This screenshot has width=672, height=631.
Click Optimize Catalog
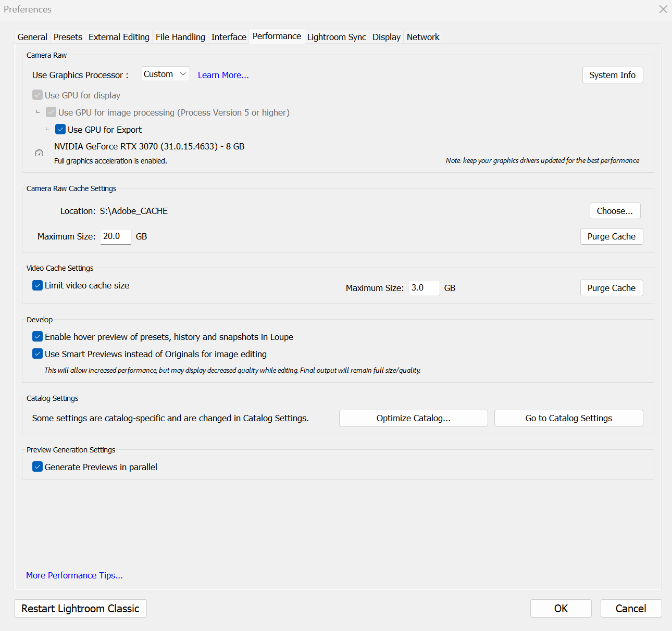coord(413,418)
